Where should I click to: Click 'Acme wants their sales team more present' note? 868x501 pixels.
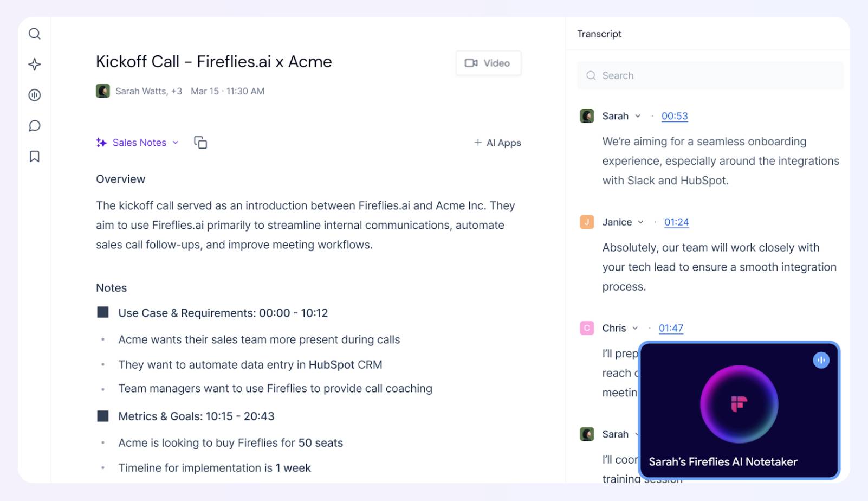259,340
